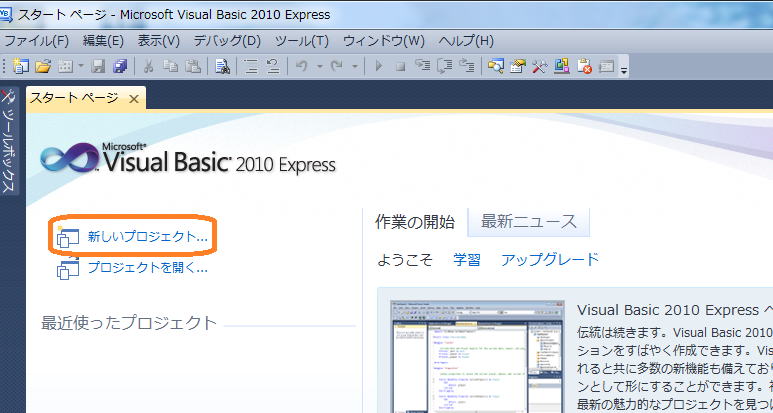Click the Find in files icon
This screenshot has width=773, height=413.
point(222,67)
